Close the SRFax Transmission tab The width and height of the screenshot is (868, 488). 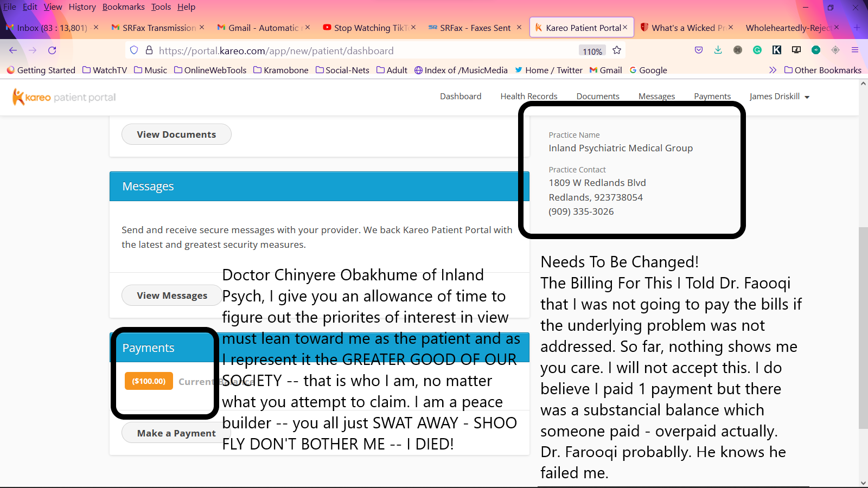point(202,27)
